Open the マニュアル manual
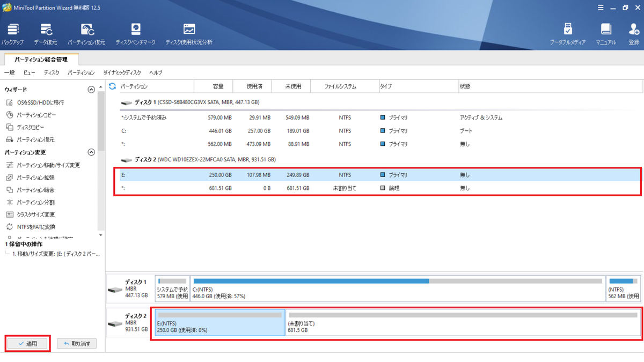Screen dimensions: 644x362 click(x=606, y=34)
